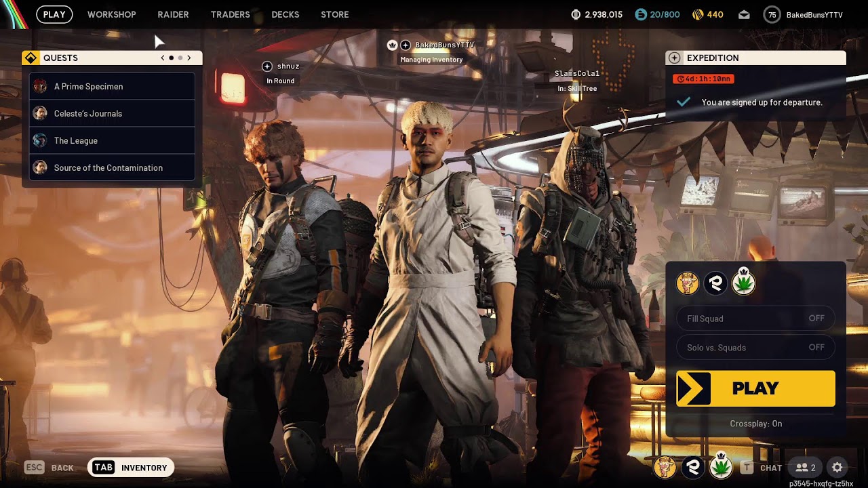The width and height of the screenshot is (868, 488).
Task: Open the Inventory button with TAB key
Action: click(131, 468)
